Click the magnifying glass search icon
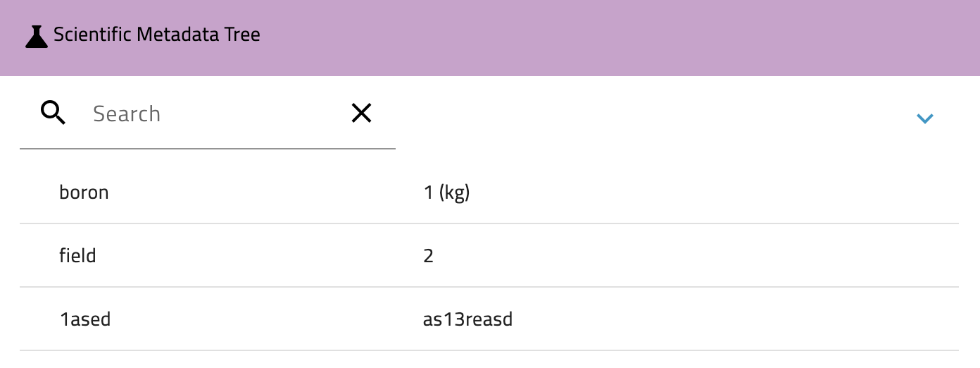 (x=54, y=113)
